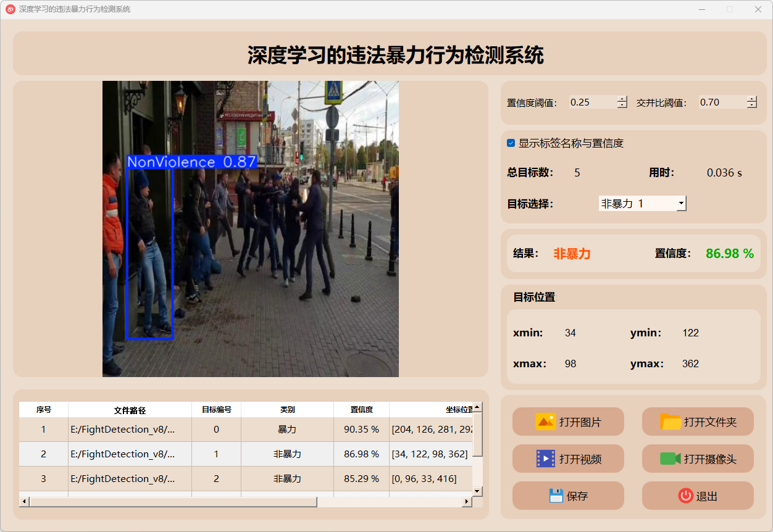Click the yellow folder icon for Open Folder
This screenshot has width=773, height=532.
pyautogui.click(x=671, y=422)
